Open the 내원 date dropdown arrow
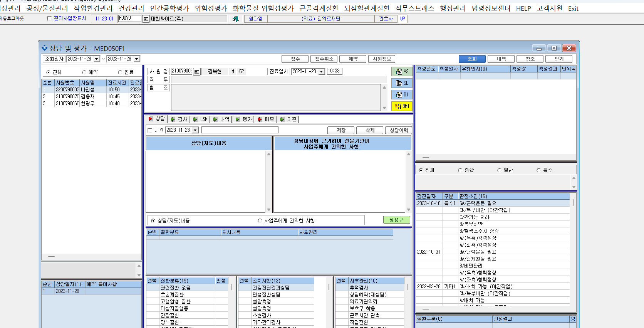This screenshot has width=644, height=328. coord(195,130)
